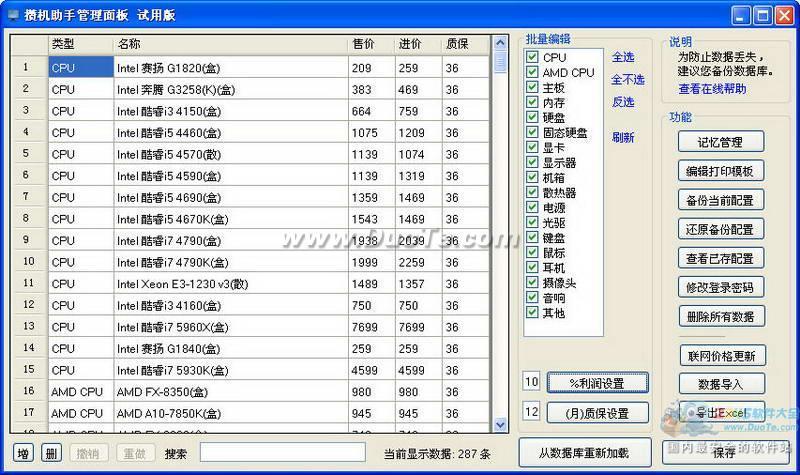800x475 pixels.
Task: Toggle the 摄像头 checkbox
Action: tap(532, 282)
